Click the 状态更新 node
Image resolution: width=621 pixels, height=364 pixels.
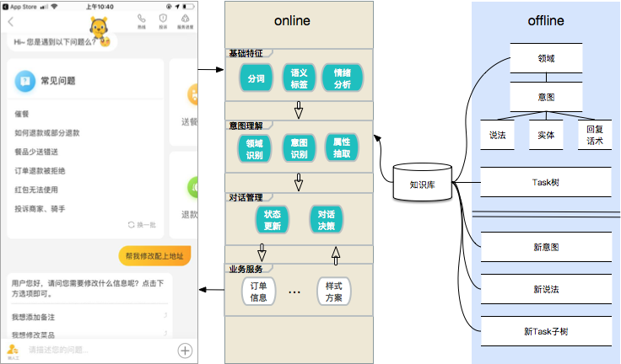pyautogui.click(x=272, y=220)
